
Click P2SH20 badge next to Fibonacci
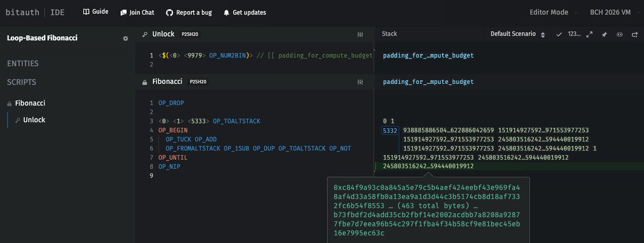pos(198,82)
